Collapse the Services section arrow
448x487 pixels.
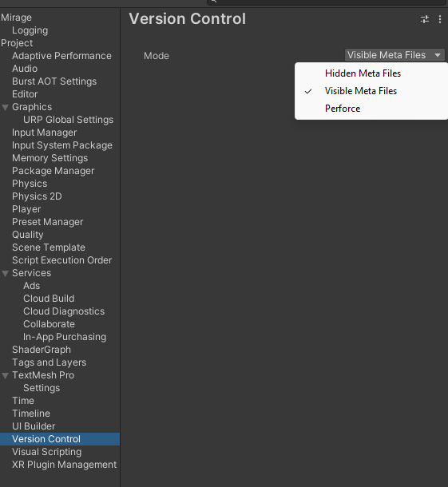5,274
